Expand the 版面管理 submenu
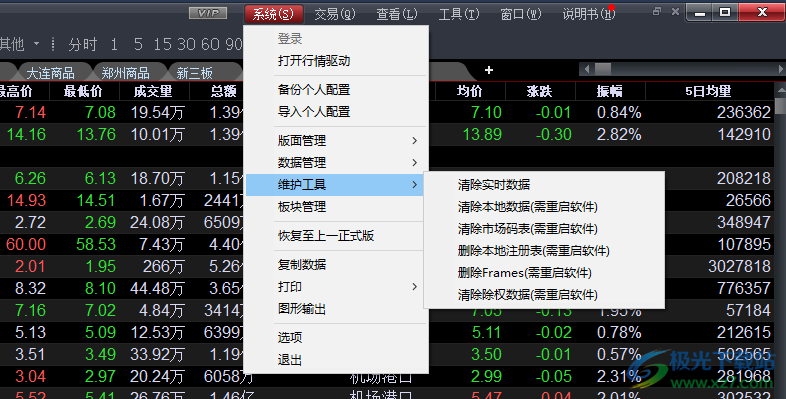 335,141
